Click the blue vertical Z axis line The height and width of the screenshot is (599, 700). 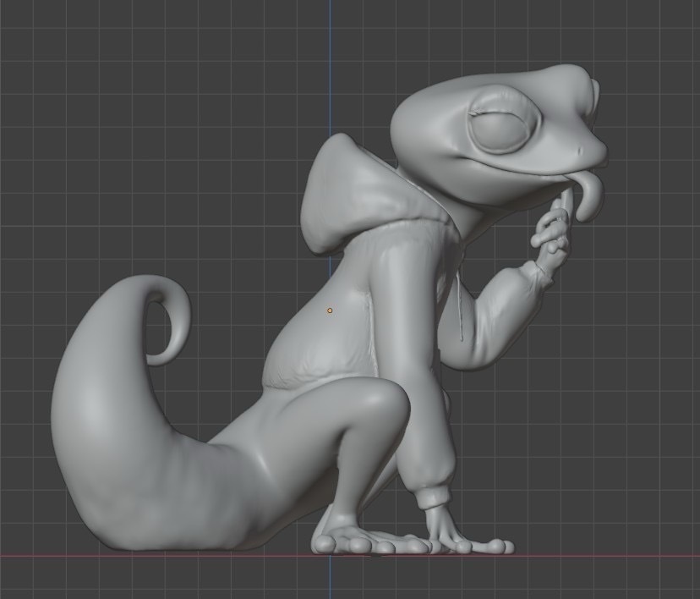tap(329, 51)
